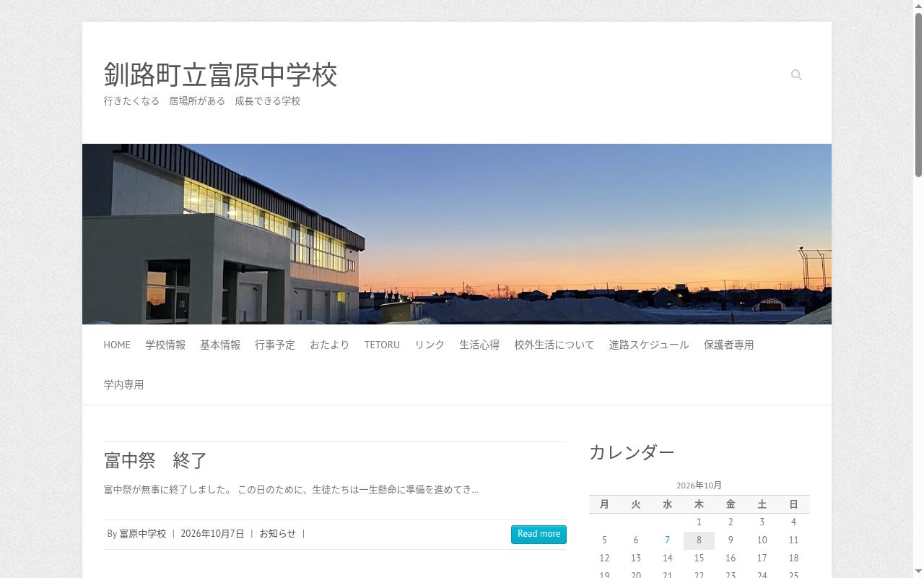Click the カレンダー widget heading
Image resolution: width=924 pixels, height=578 pixels.
click(632, 453)
